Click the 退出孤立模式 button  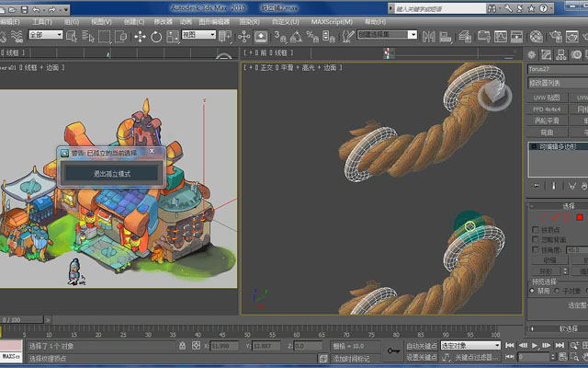pyautogui.click(x=112, y=174)
